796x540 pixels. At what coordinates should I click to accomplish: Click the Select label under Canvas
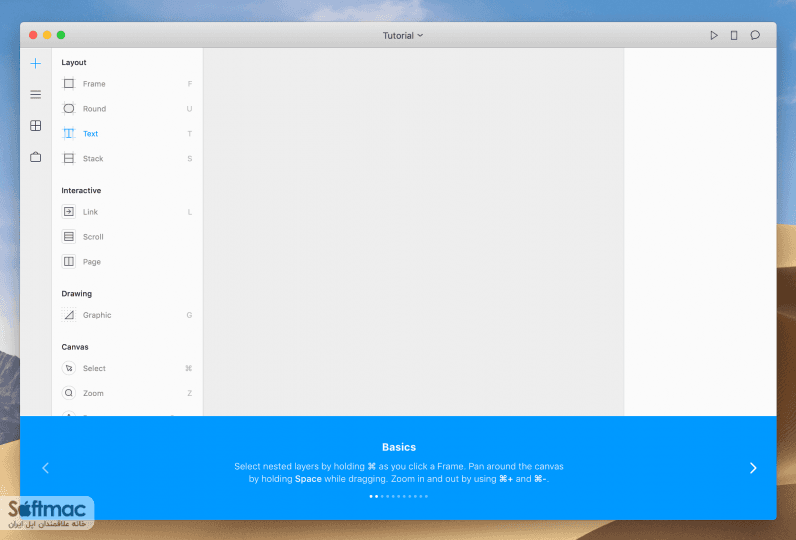click(94, 368)
